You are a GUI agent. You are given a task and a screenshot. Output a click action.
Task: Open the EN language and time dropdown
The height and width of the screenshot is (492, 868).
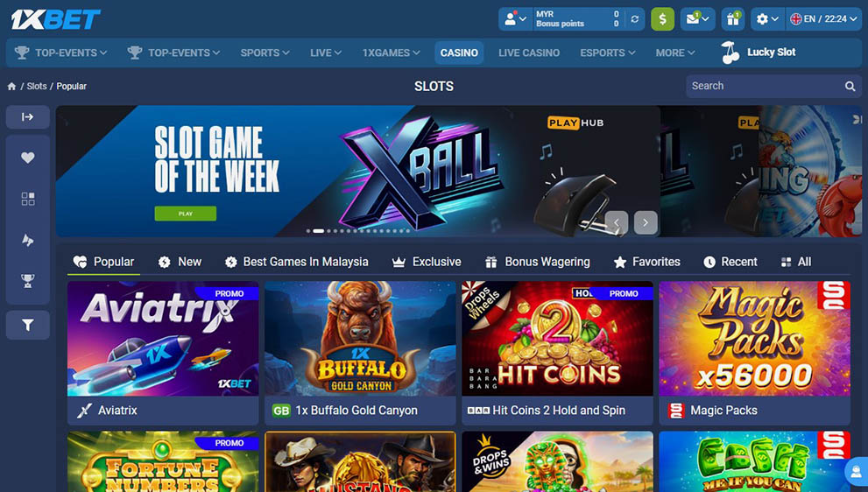(823, 19)
